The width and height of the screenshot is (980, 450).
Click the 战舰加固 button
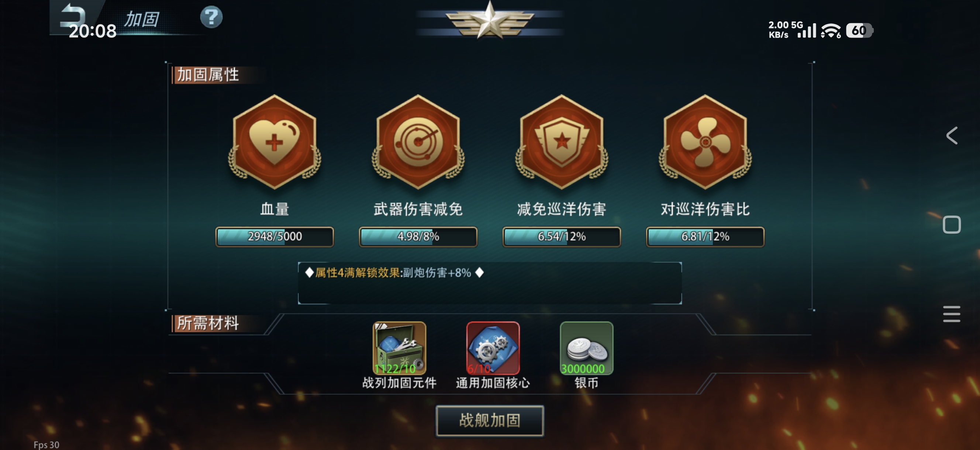pyautogui.click(x=490, y=420)
